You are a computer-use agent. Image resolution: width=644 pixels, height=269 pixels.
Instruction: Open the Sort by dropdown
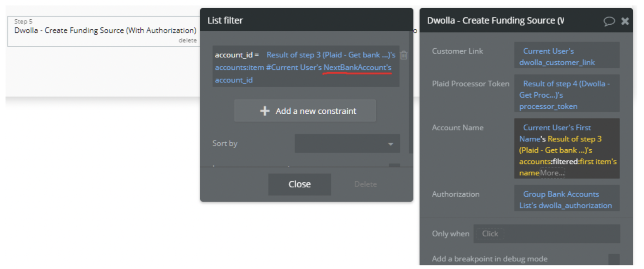(347, 144)
